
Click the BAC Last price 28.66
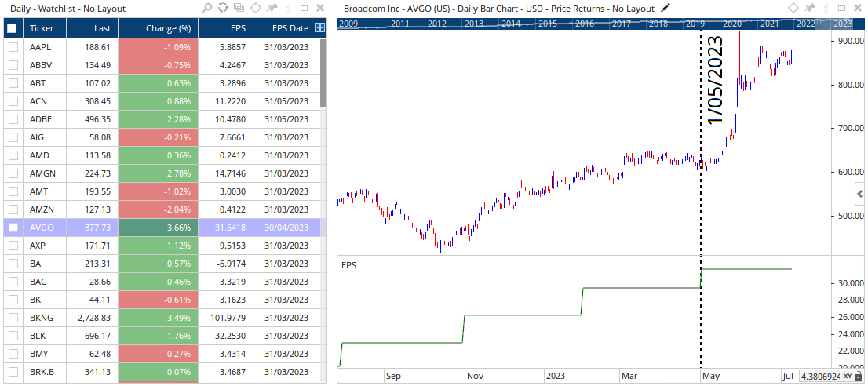(93, 281)
